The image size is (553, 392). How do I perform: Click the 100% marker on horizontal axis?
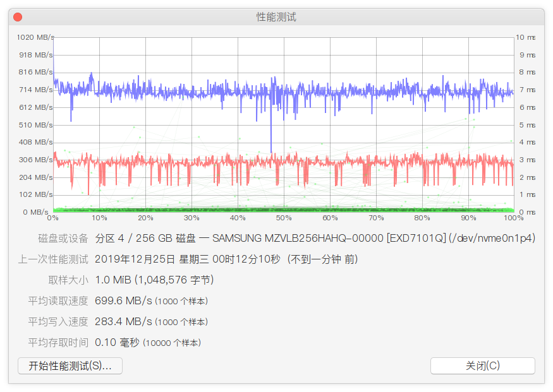pos(513,218)
